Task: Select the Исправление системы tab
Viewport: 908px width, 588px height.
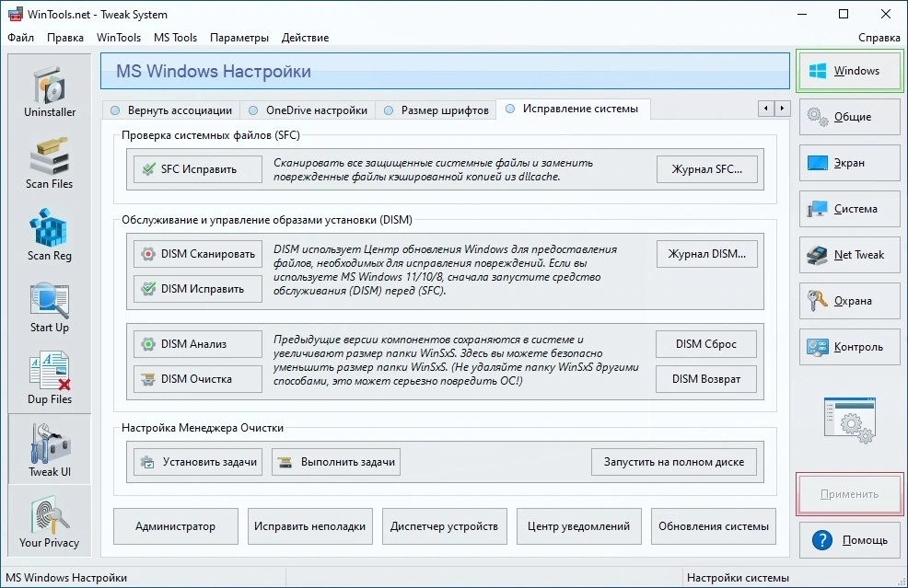Action: coord(573,109)
